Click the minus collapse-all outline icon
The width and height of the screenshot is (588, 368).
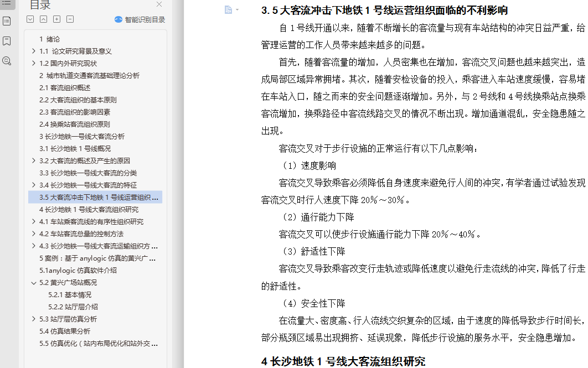70,19
